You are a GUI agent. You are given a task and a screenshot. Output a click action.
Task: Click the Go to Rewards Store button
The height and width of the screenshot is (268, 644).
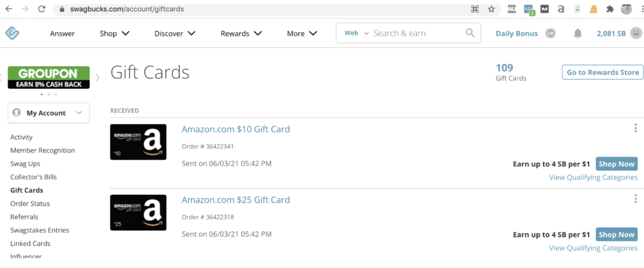point(602,72)
